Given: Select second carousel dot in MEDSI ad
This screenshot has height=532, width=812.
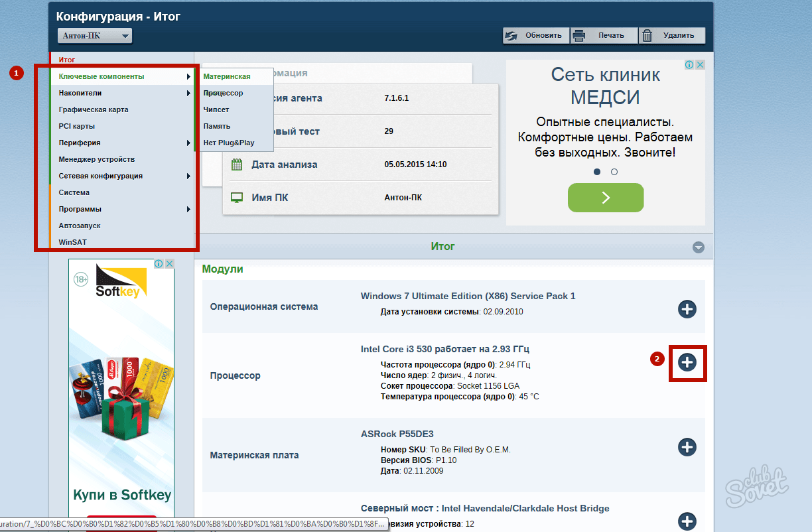Looking at the screenshot, I should [x=614, y=172].
